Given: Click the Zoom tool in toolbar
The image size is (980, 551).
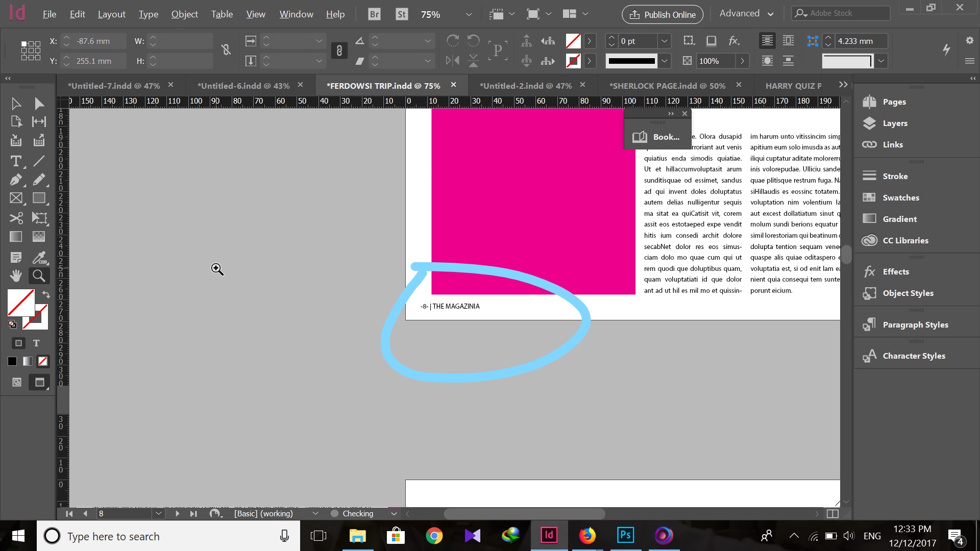Looking at the screenshot, I should [39, 276].
